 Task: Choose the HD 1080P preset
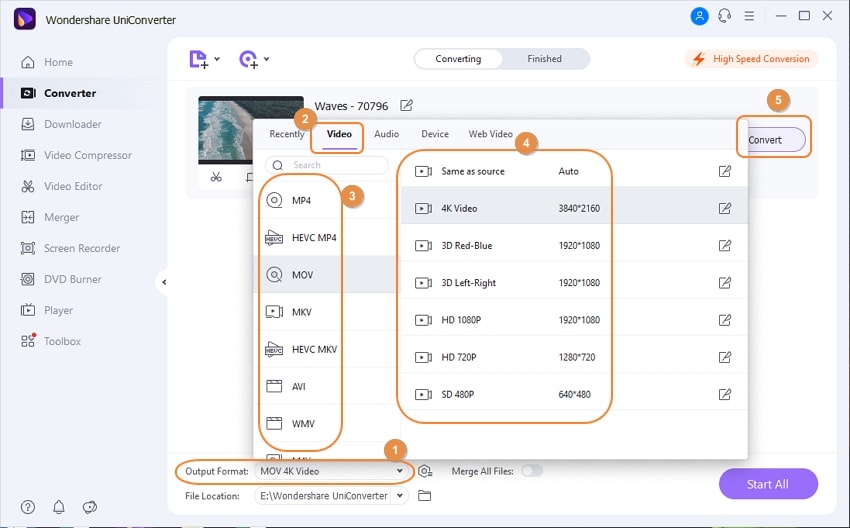tap(574, 320)
